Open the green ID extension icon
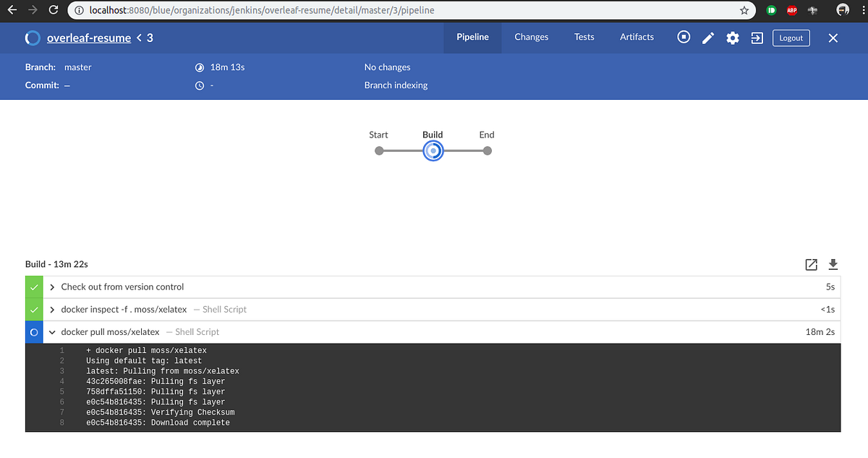This screenshot has height=458, width=868. pyautogui.click(x=771, y=11)
